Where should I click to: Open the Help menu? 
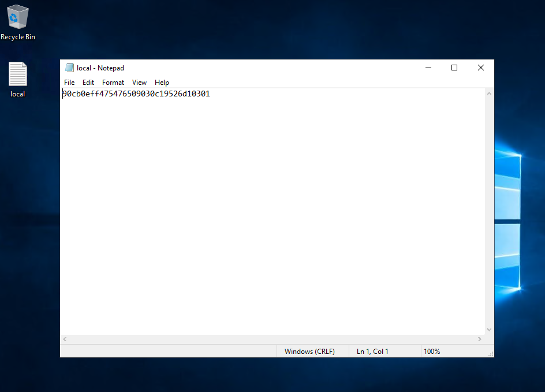pos(162,83)
